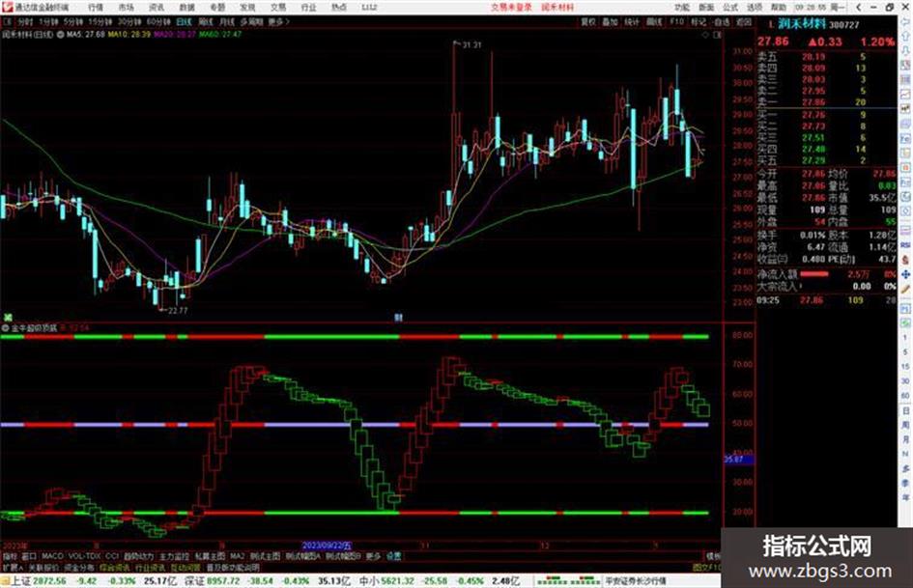
Task: Open the 功能 menu at top right
Action: point(682,7)
